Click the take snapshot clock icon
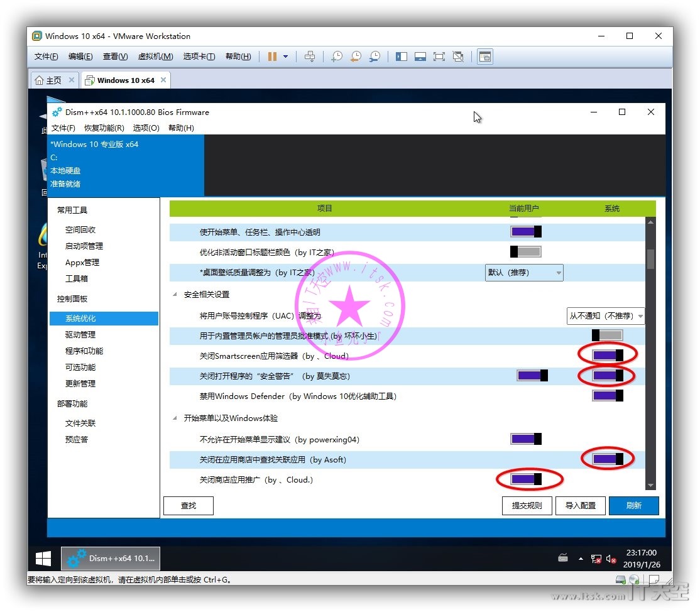Screen dimensions: 700x612 tap(337, 57)
